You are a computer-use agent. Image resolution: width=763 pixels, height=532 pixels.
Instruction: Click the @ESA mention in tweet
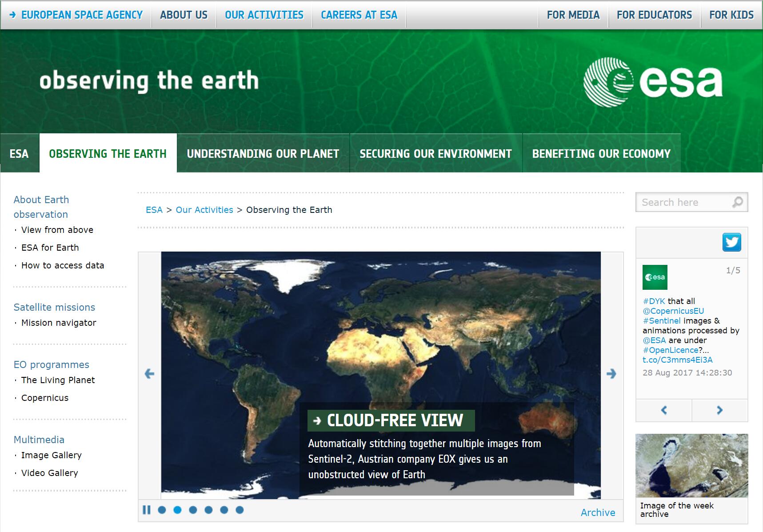click(654, 340)
